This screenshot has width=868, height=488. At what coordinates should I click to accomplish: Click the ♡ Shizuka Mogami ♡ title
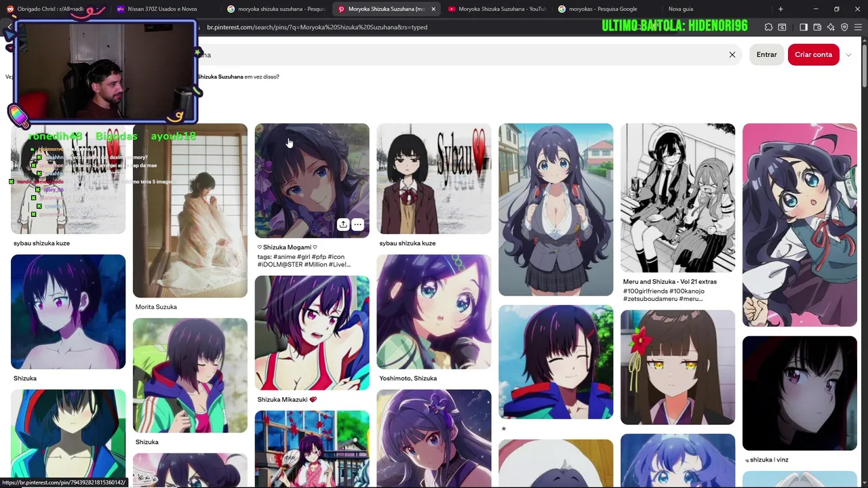click(x=287, y=247)
